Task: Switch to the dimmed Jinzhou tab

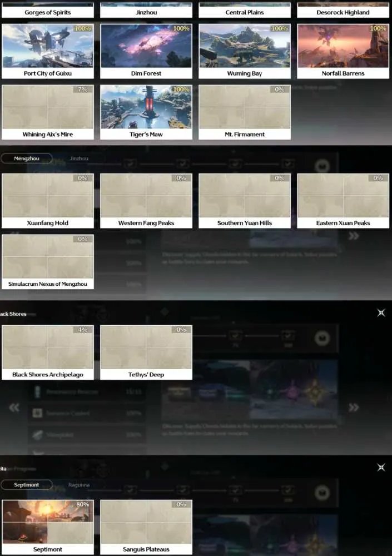Action: pos(79,158)
